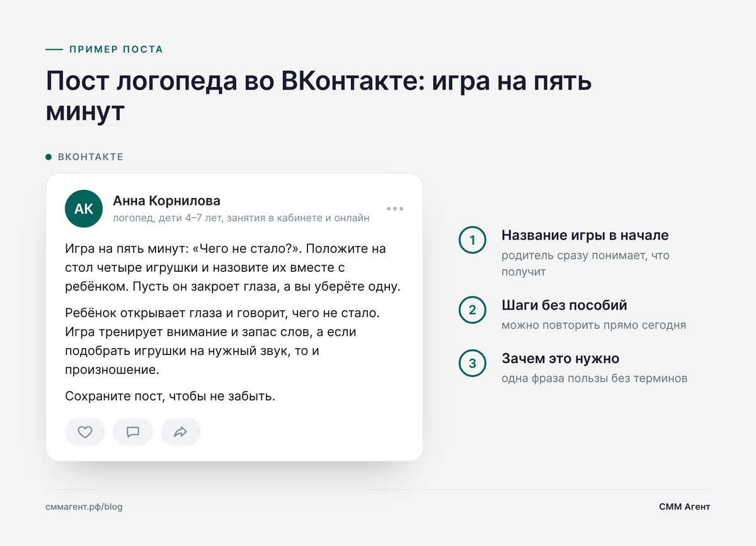Click the heading Зачем это нужно
The width and height of the screenshot is (756, 546).
point(560,359)
